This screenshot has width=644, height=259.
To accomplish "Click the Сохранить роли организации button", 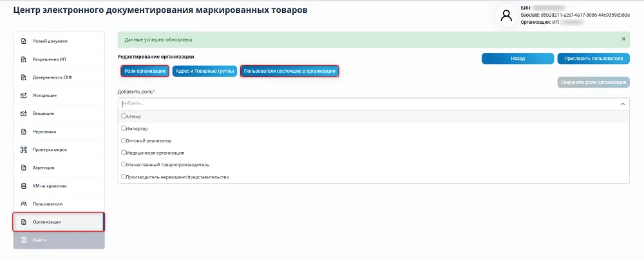I will (x=594, y=82).
